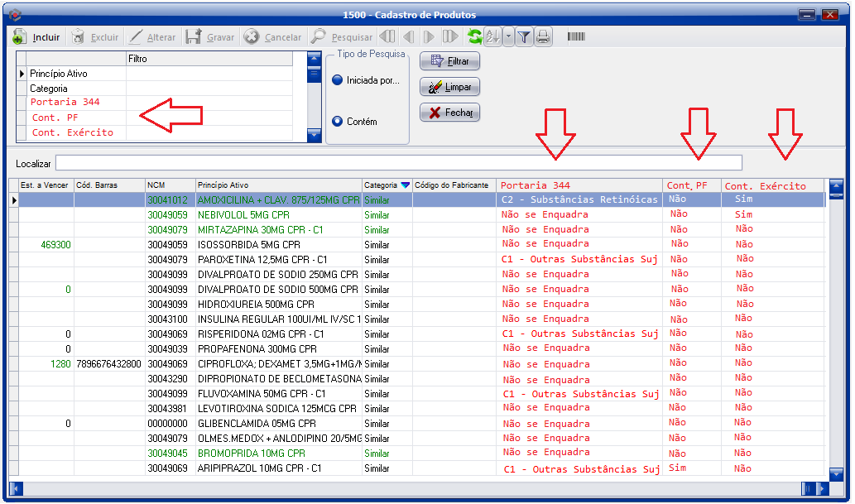Click the Incluir toolbar button
Viewport: 855px width, 504px height.
coord(38,37)
